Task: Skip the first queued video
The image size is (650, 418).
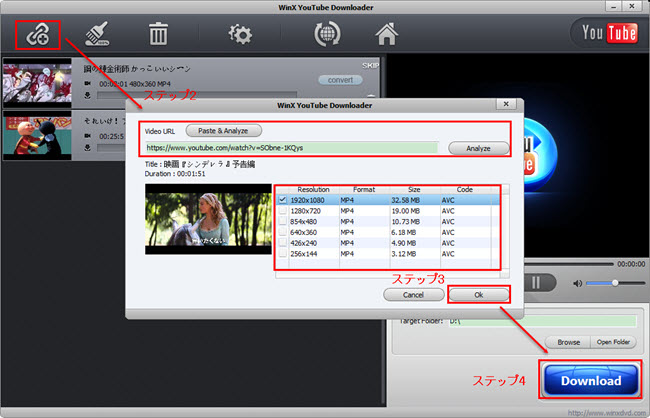Action: point(370,66)
